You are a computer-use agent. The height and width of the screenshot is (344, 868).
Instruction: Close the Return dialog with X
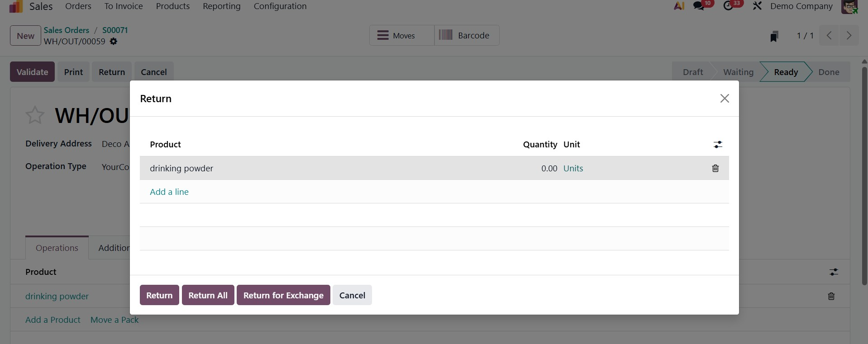(x=724, y=99)
